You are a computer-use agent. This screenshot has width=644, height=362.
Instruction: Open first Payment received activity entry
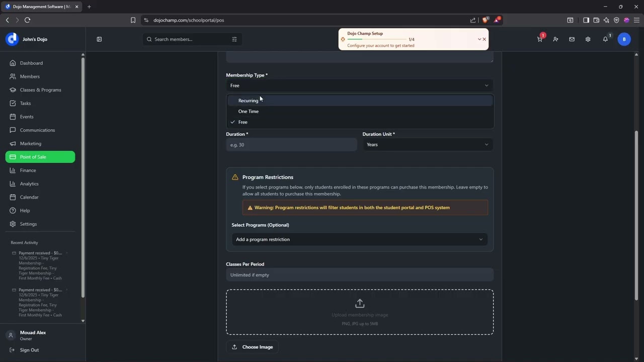tap(40, 265)
